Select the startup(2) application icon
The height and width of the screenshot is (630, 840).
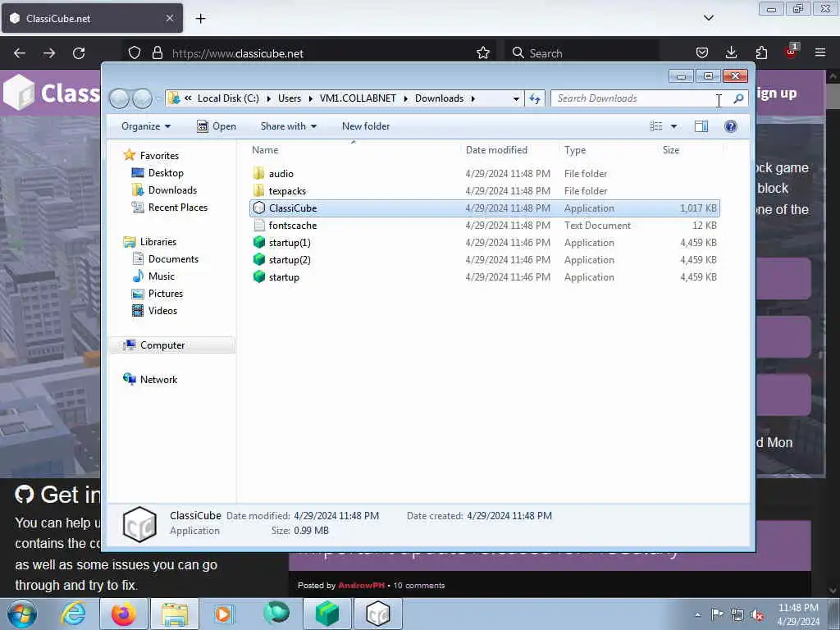click(x=258, y=259)
